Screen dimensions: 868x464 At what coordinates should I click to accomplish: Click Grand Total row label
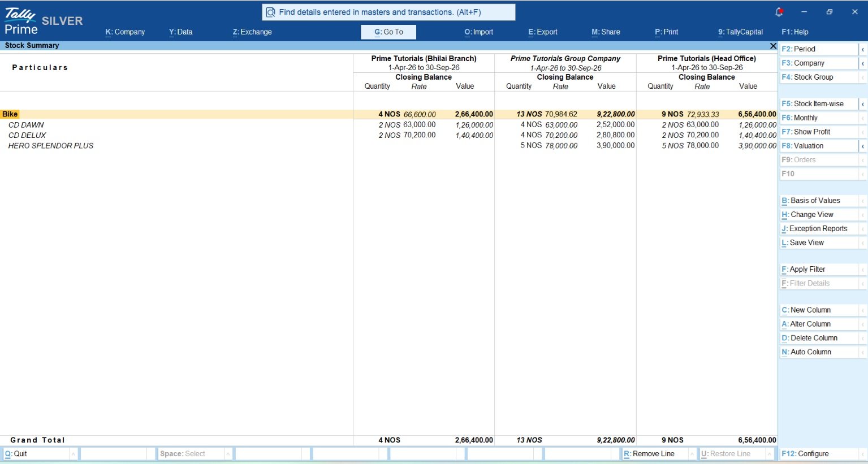click(37, 440)
